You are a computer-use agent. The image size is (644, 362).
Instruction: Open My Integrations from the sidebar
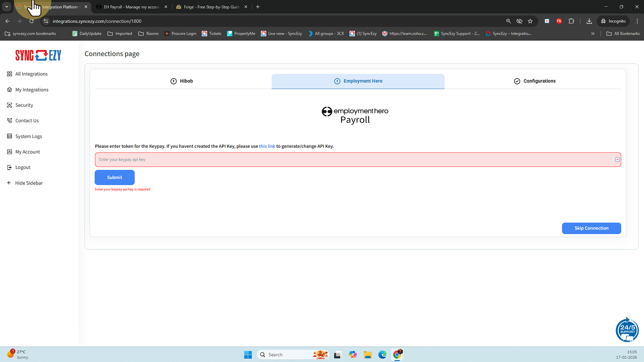[32, 90]
